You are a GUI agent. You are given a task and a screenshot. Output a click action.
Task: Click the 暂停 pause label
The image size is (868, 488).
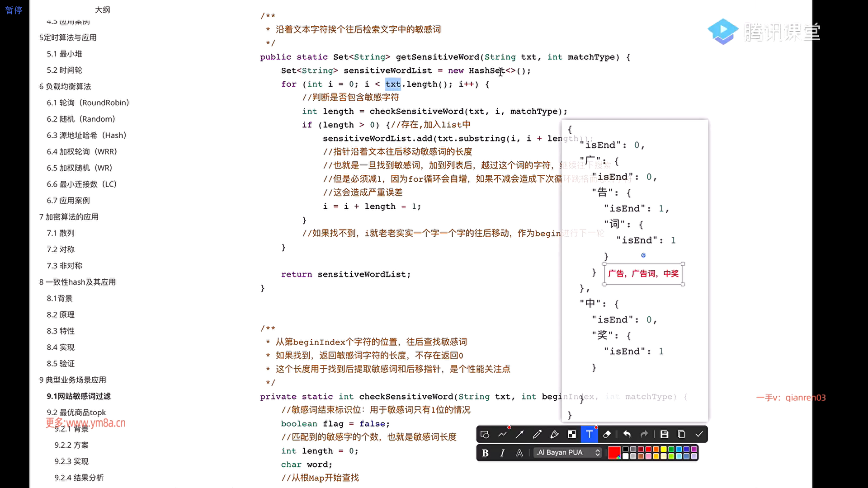14,10
